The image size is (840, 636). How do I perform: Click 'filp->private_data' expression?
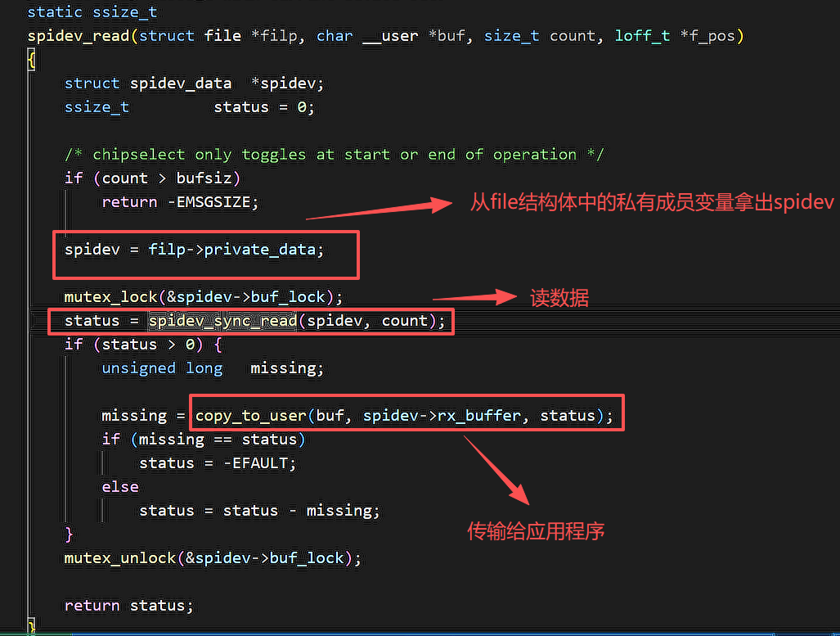point(232,250)
